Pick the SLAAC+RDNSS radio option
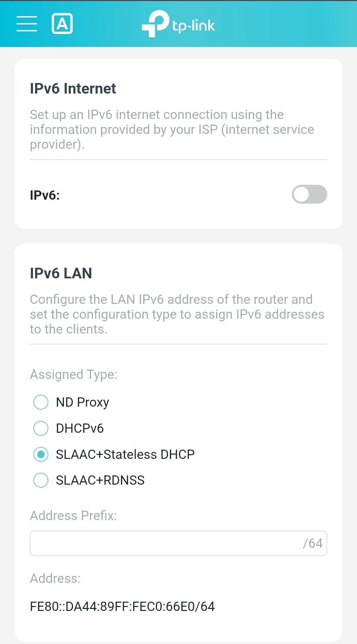The width and height of the screenshot is (357, 644). click(41, 480)
